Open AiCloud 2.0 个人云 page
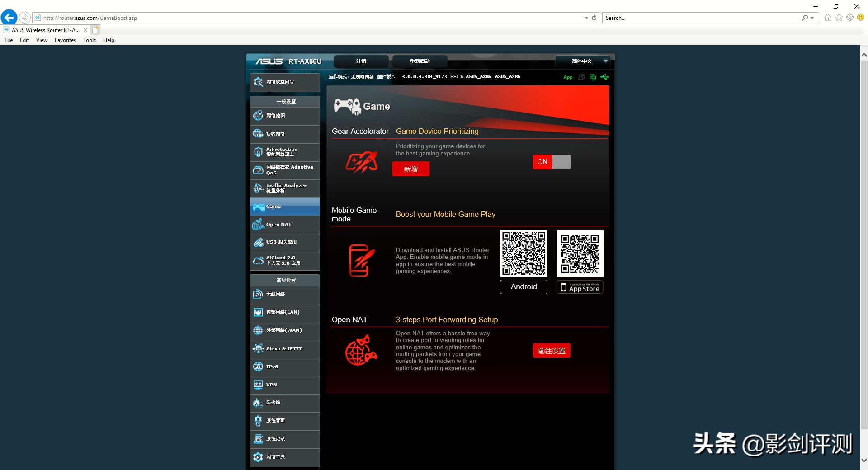The width and height of the screenshot is (868, 470). [x=284, y=261]
